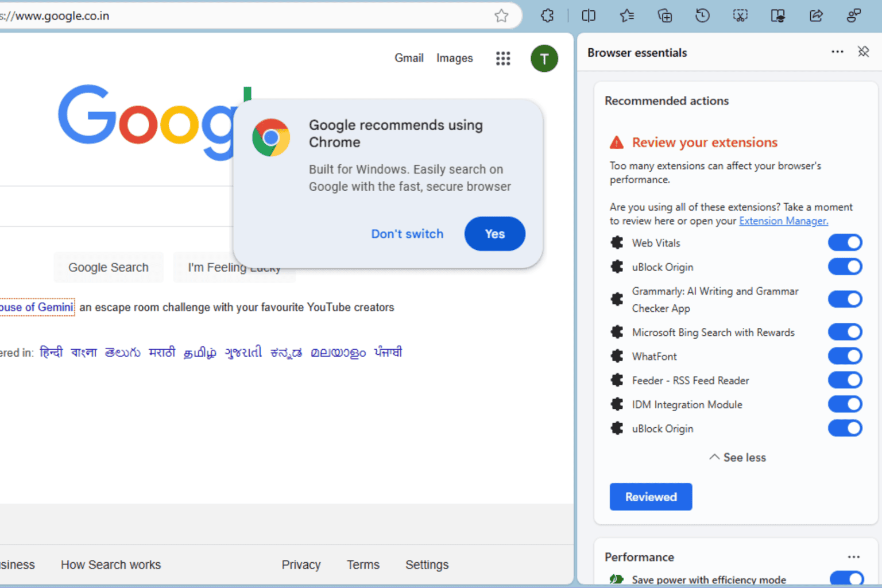This screenshot has height=588, width=882.
Task: Switch Google to മലയാളം language
Action: [338, 352]
